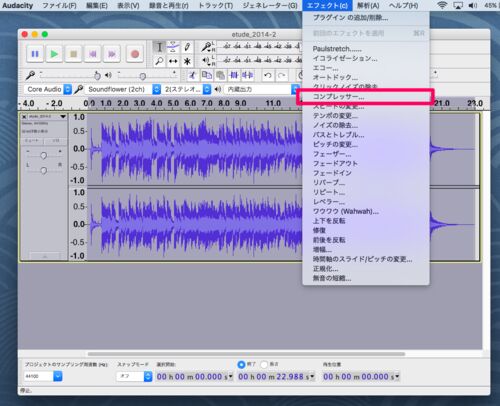
Task: Click the Wi-Fi icon in menu bar
Action: 442,5
